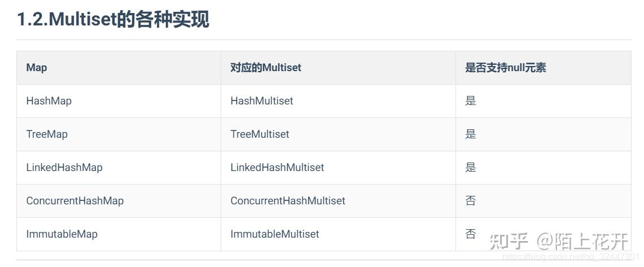The image size is (644, 267).
Task: Select the TreeMap table cell
Action: coord(47,134)
